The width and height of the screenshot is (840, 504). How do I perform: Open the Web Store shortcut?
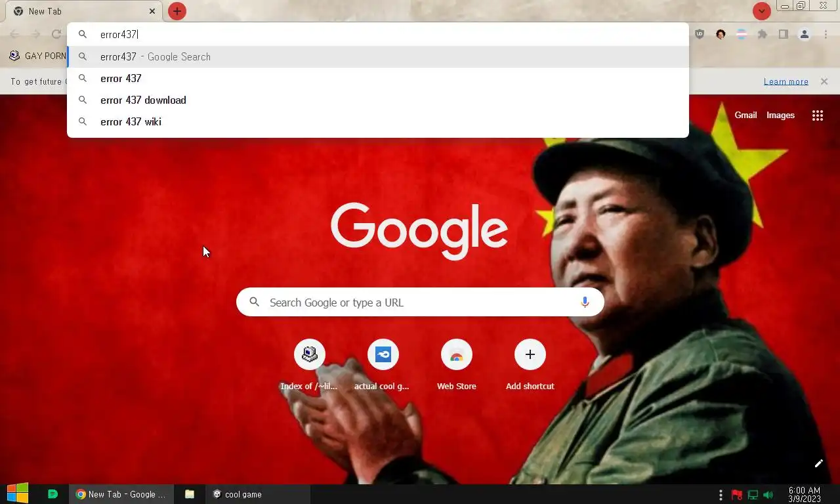456,365
